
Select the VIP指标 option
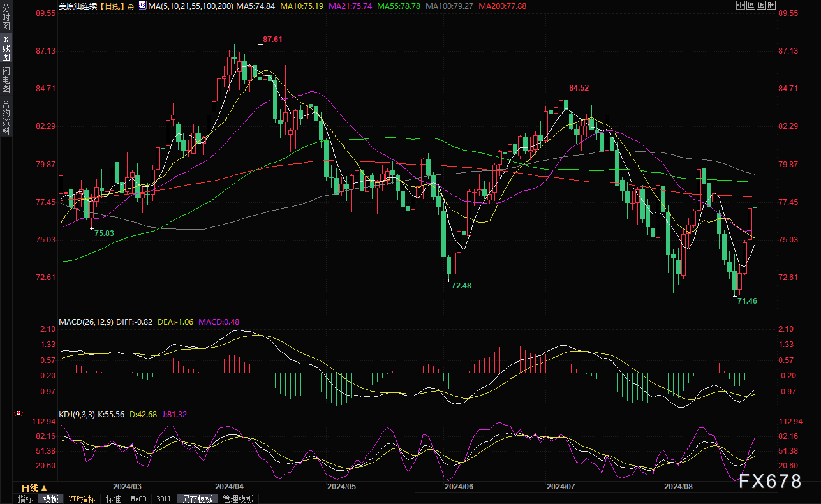pos(82,499)
